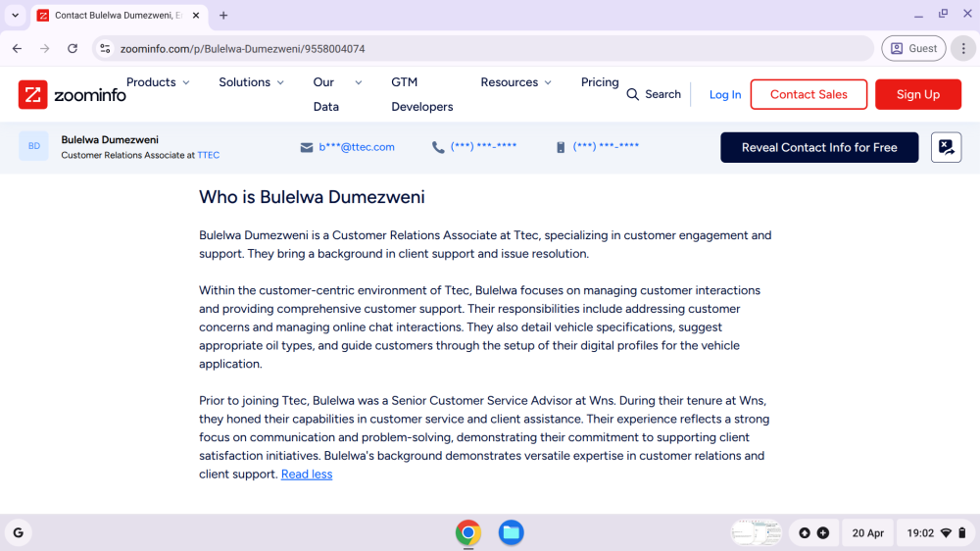Click the email envelope icon
The image size is (980, 551).
[306, 148]
